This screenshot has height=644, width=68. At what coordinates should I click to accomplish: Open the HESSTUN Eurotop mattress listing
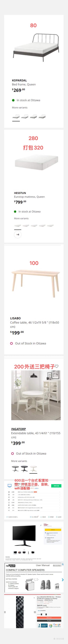(20, 193)
